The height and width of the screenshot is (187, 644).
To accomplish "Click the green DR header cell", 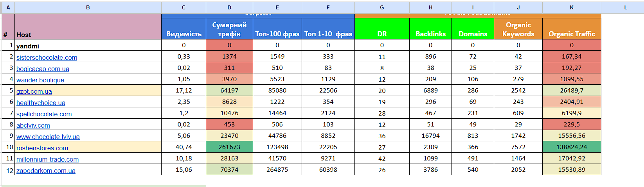I will pos(382,28).
